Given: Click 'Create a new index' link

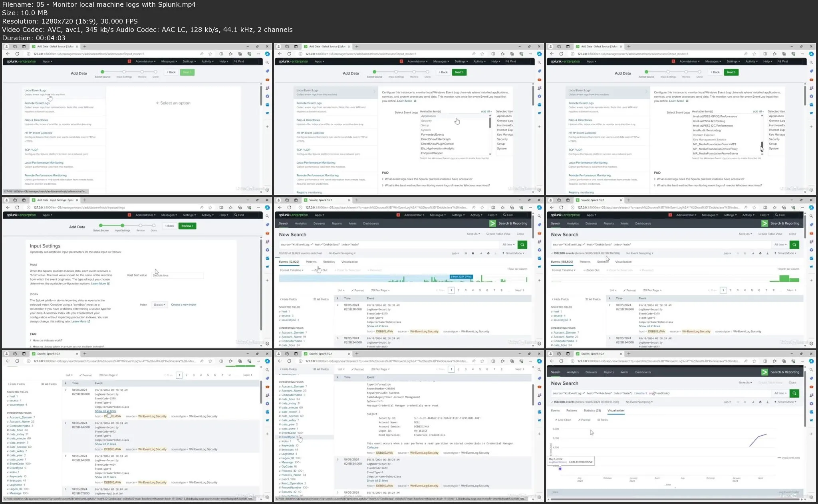Looking at the screenshot, I should click(184, 305).
